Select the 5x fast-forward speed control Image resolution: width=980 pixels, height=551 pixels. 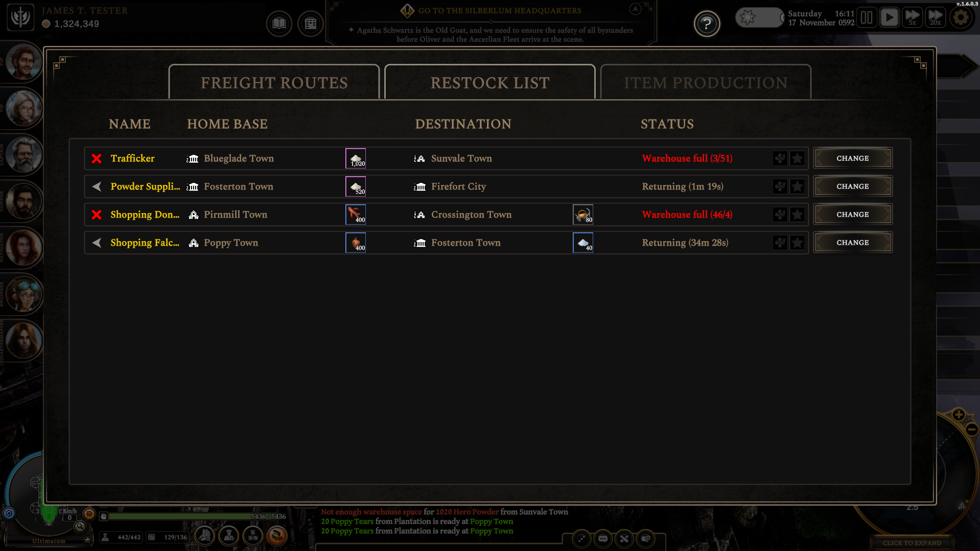pyautogui.click(x=912, y=18)
